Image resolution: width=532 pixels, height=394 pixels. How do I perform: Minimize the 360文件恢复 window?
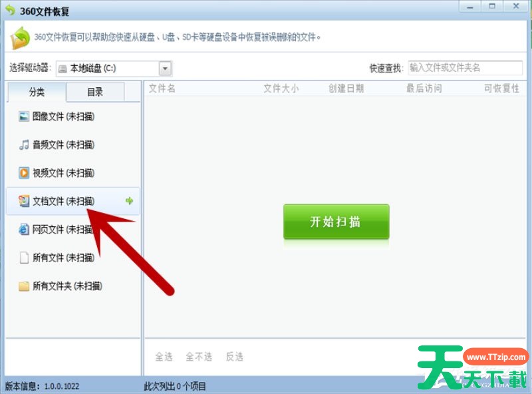470,7
